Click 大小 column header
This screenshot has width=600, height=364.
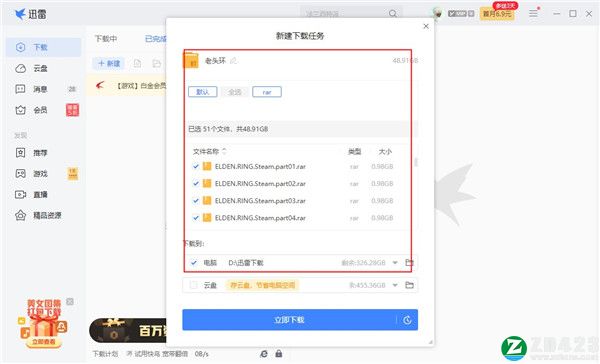[x=385, y=152]
